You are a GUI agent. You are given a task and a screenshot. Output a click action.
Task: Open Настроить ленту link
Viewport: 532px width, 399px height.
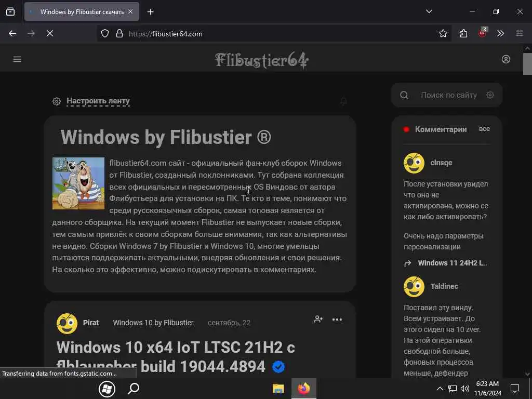(98, 101)
